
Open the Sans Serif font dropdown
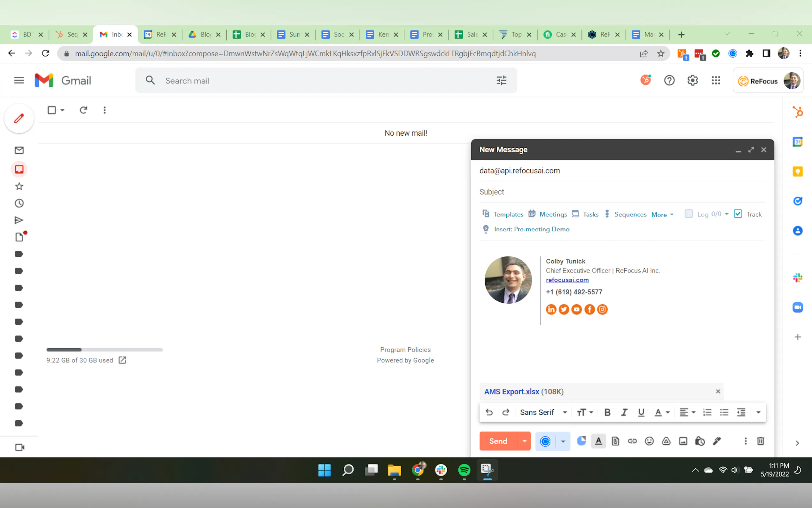coord(543,412)
